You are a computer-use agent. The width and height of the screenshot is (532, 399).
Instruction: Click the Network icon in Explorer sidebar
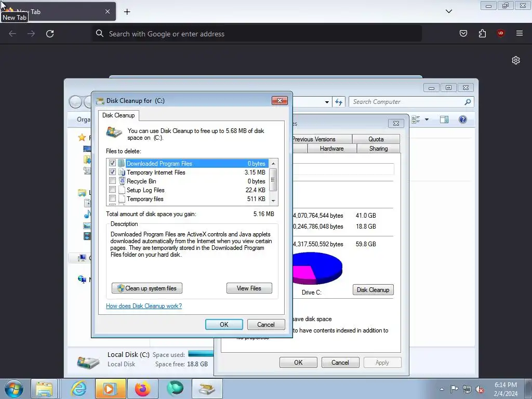tap(82, 279)
